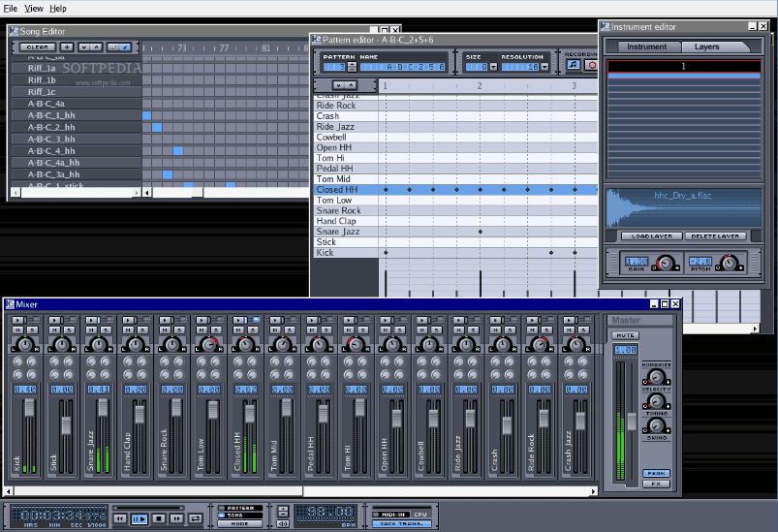Open the Resolution dropdown in Pattern editor
The width and height of the screenshot is (778, 532).
click(x=545, y=67)
